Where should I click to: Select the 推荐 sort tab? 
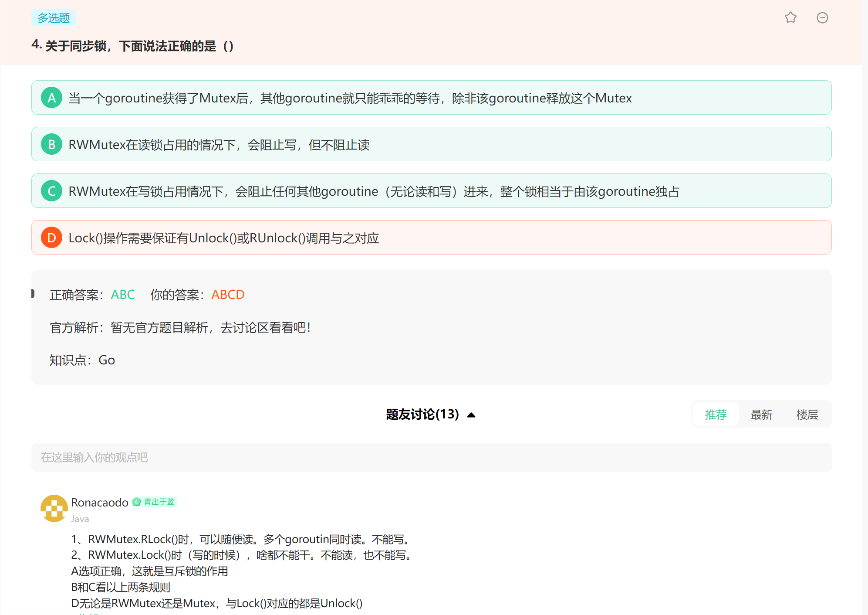716,415
